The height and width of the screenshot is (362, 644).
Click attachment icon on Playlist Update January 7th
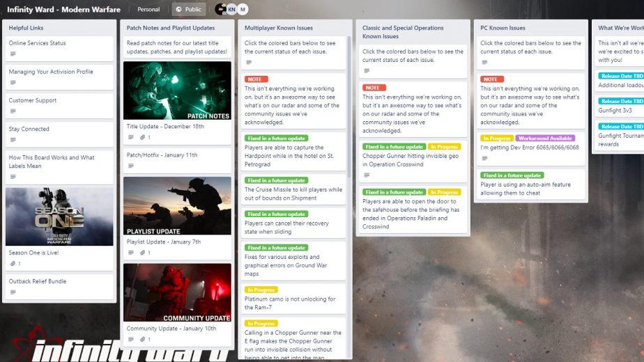click(142, 253)
